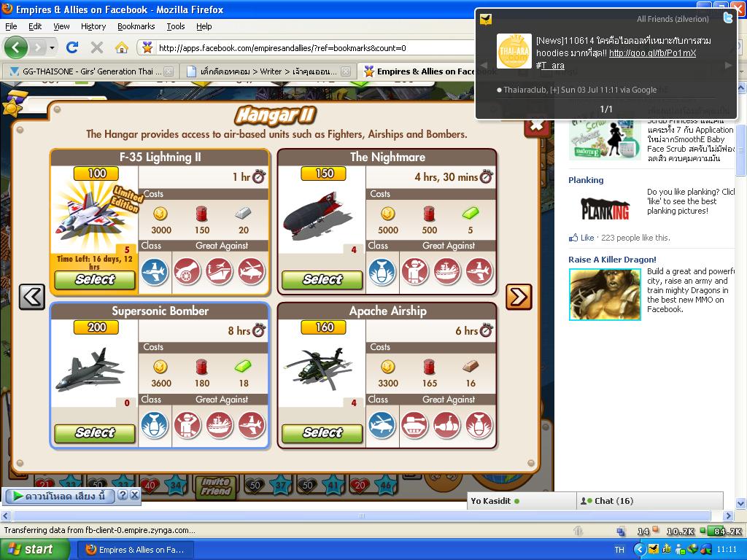Close the Hangar II dialog
Image resolution: width=747 pixels, height=560 pixels.
[536, 126]
